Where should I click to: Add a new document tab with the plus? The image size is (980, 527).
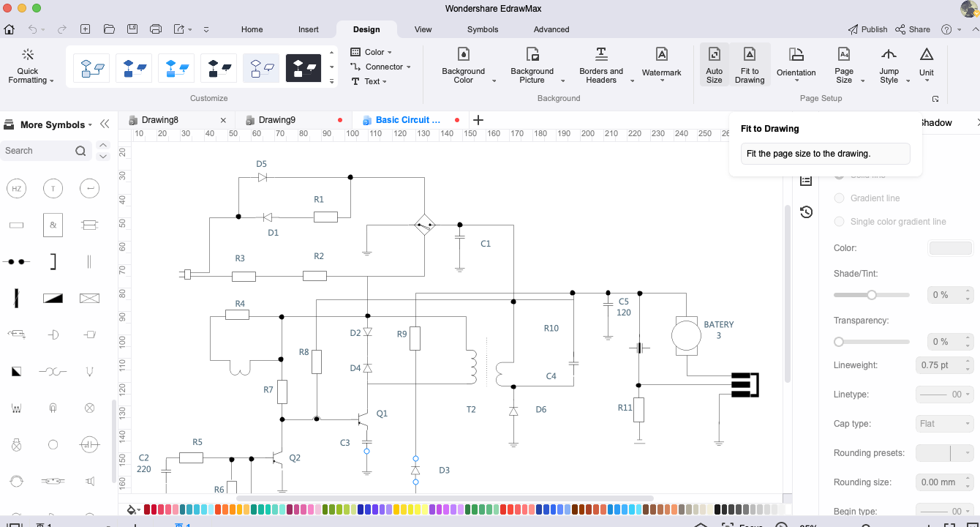click(478, 120)
